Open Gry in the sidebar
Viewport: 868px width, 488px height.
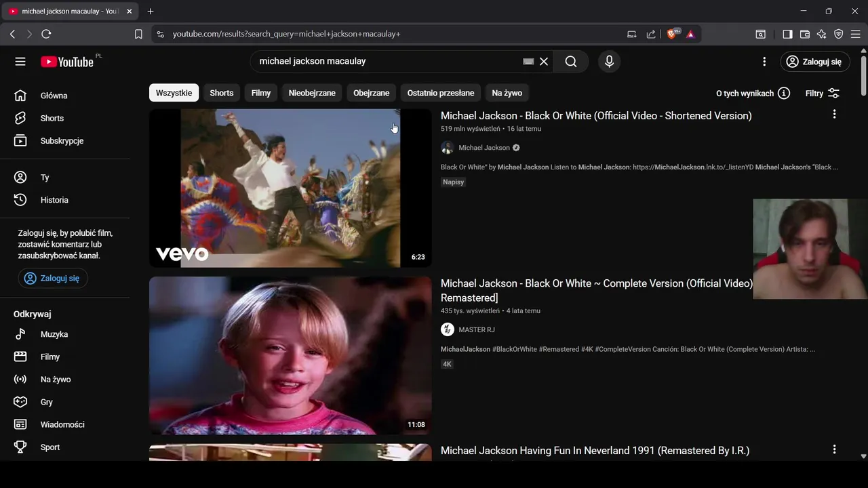click(65, 402)
